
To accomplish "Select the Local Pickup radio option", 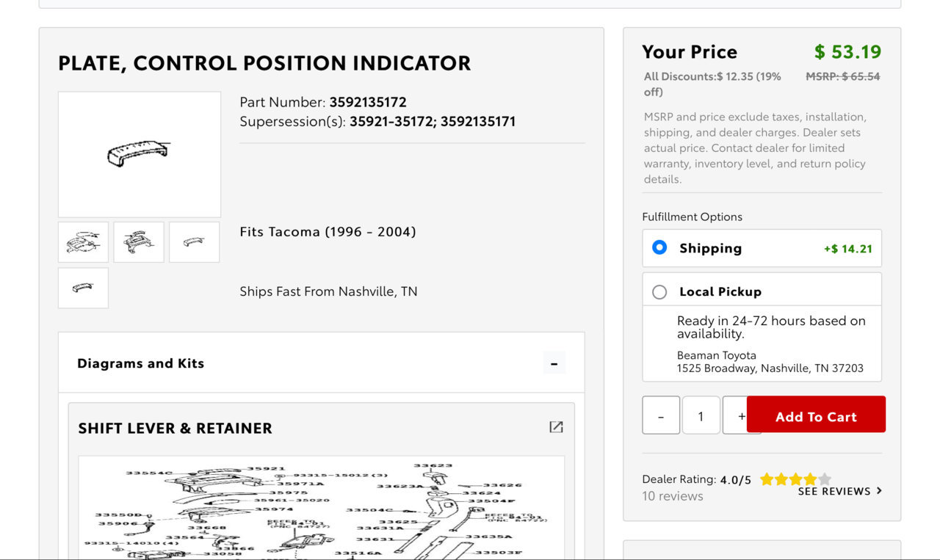I will tap(659, 292).
